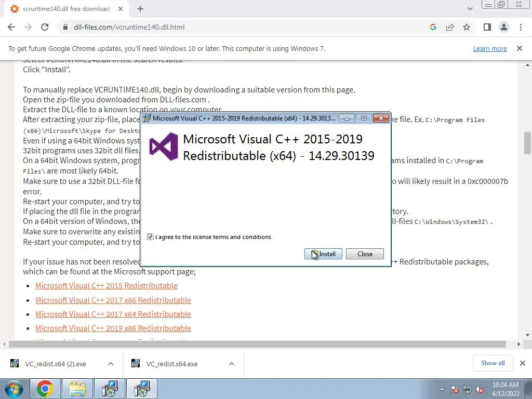The image size is (532, 399).
Task: Go back in the Chrome browser
Action: (11, 27)
